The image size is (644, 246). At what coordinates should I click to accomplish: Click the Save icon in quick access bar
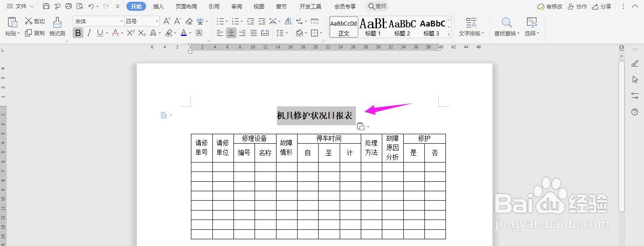click(x=46, y=6)
